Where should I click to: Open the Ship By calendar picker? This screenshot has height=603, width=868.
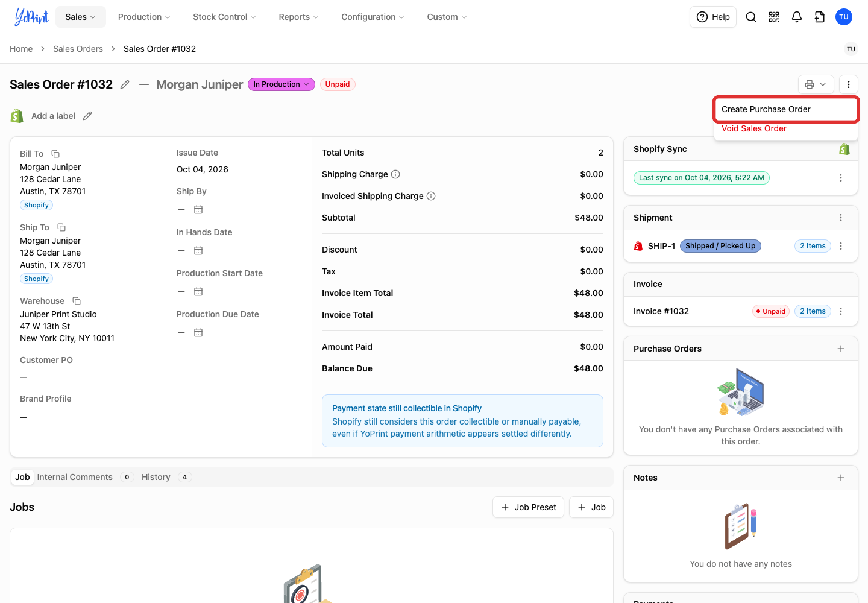coord(198,209)
